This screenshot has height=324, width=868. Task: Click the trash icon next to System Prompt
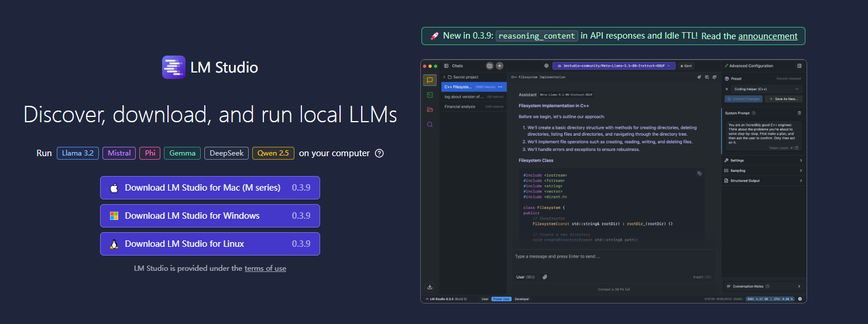coord(800,113)
